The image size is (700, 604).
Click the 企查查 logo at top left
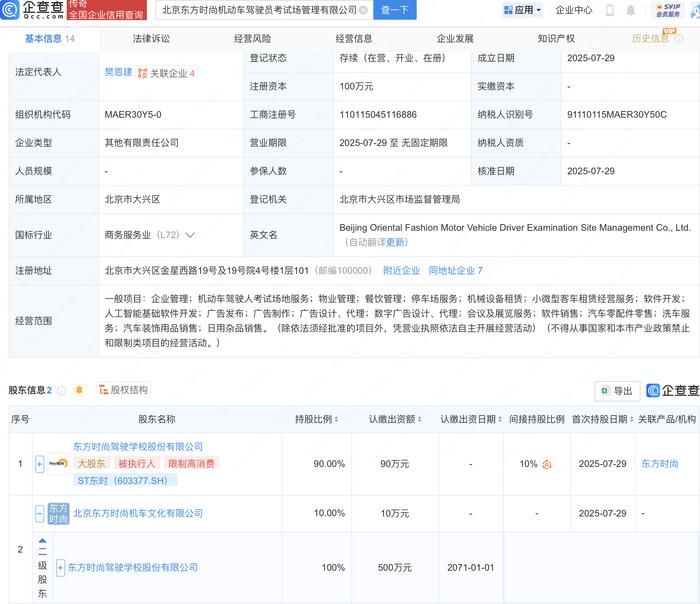pos(32,9)
